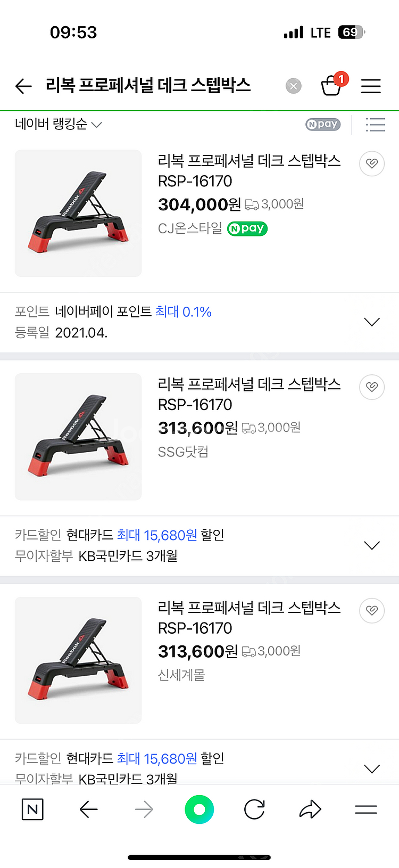Tap the green Naver assistant circle button
399x868 pixels.
click(x=199, y=810)
